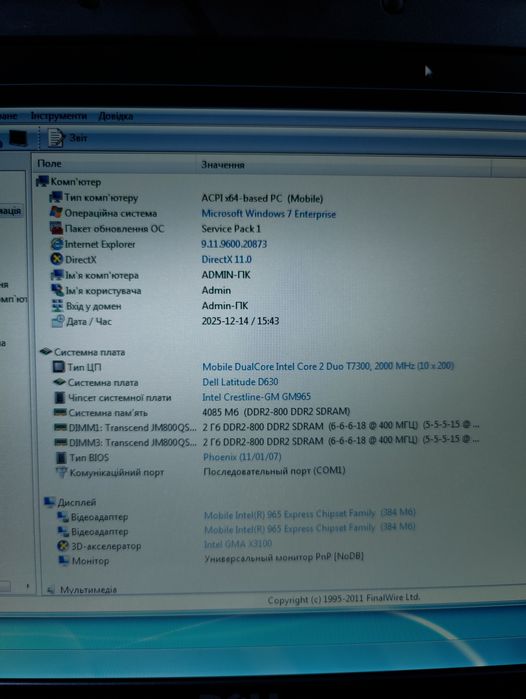
Task: Click the Тип комп'ютеру row icon
Action: pyautogui.click(x=56, y=197)
